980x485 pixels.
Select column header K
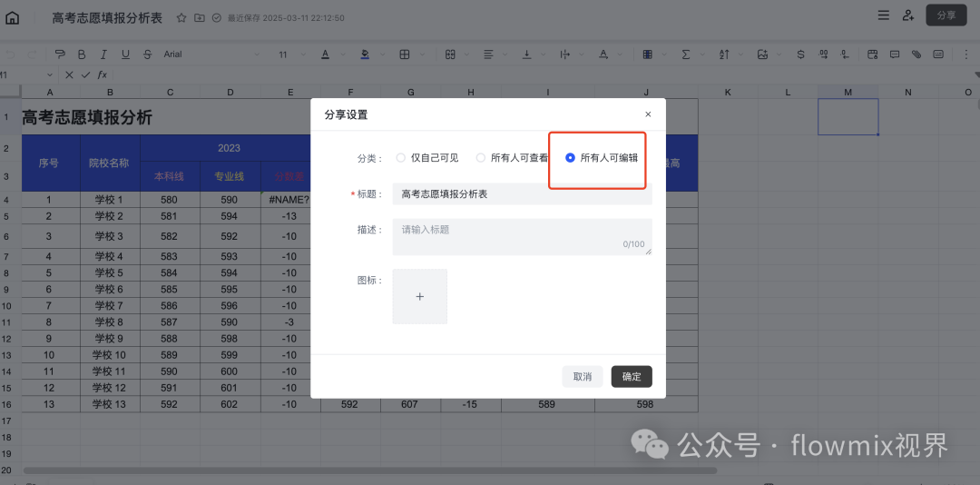coord(728,92)
